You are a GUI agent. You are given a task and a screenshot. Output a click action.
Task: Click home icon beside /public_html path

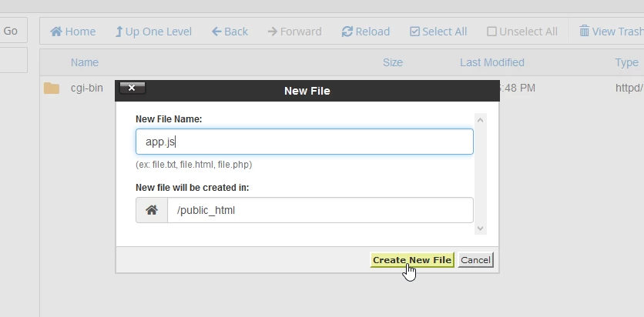tap(152, 210)
